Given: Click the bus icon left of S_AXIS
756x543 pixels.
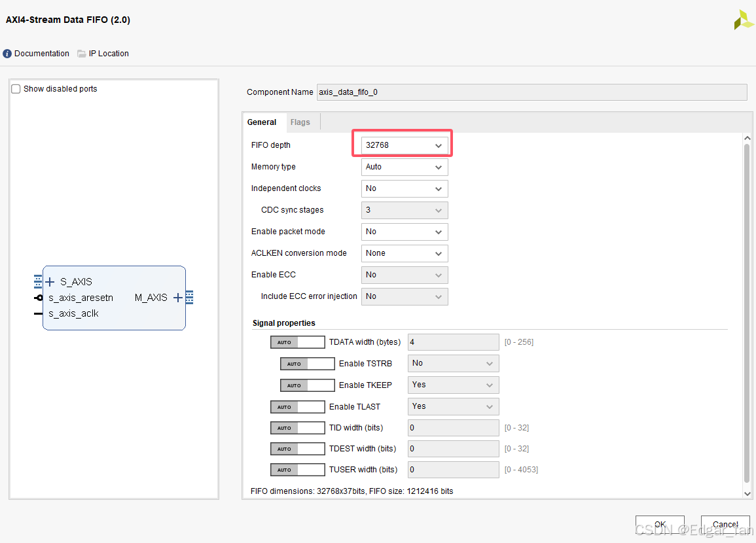Looking at the screenshot, I should (x=37, y=281).
